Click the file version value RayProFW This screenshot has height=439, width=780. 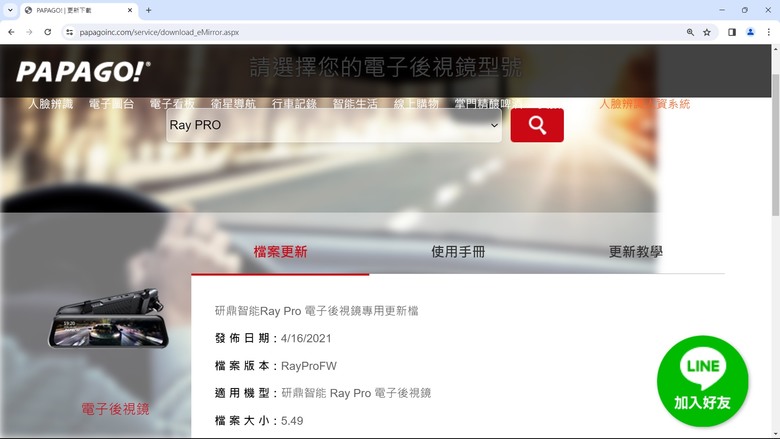(309, 366)
